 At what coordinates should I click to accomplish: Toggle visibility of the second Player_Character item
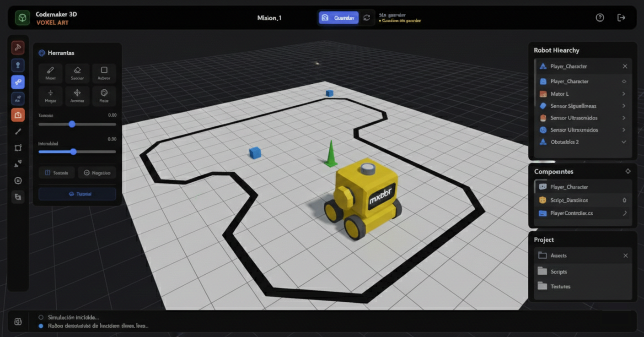625,81
